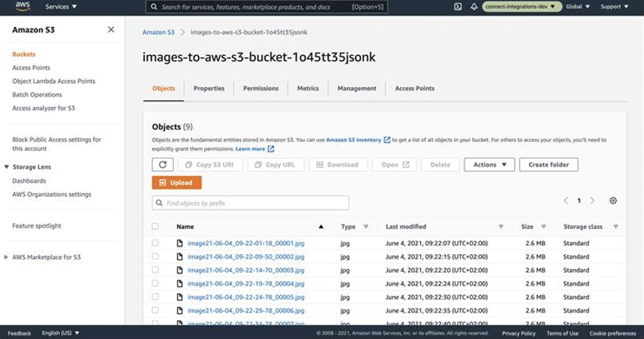Stay on the Objects tab
The width and height of the screenshot is (644, 339).
(163, 88)
